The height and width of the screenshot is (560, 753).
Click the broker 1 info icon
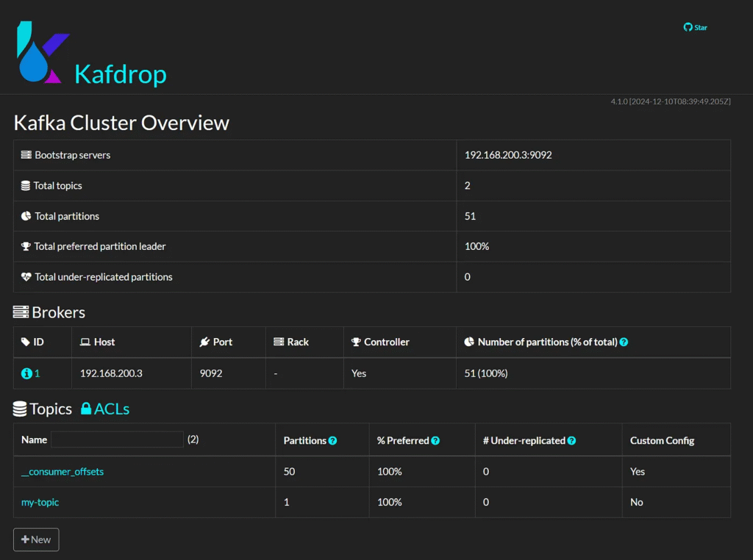[26, 373]
